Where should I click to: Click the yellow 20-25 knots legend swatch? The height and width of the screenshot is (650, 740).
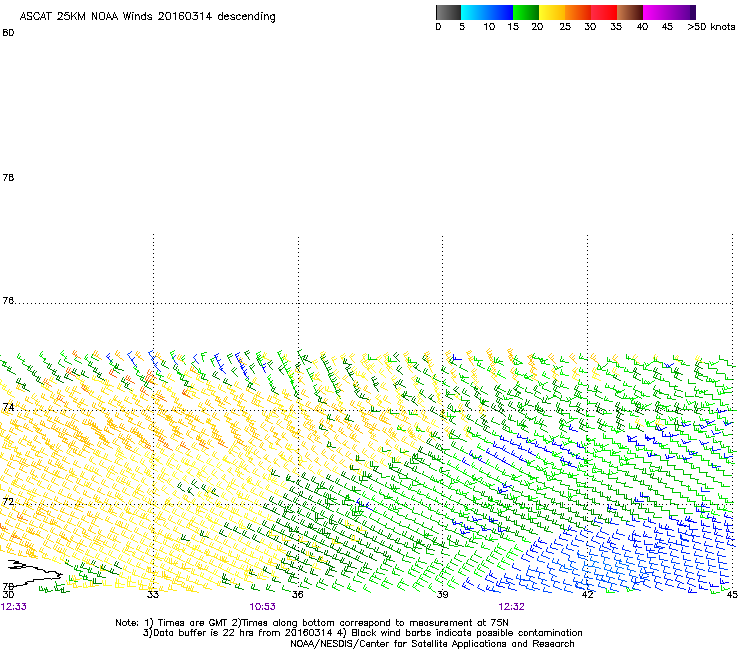[552, 12]
